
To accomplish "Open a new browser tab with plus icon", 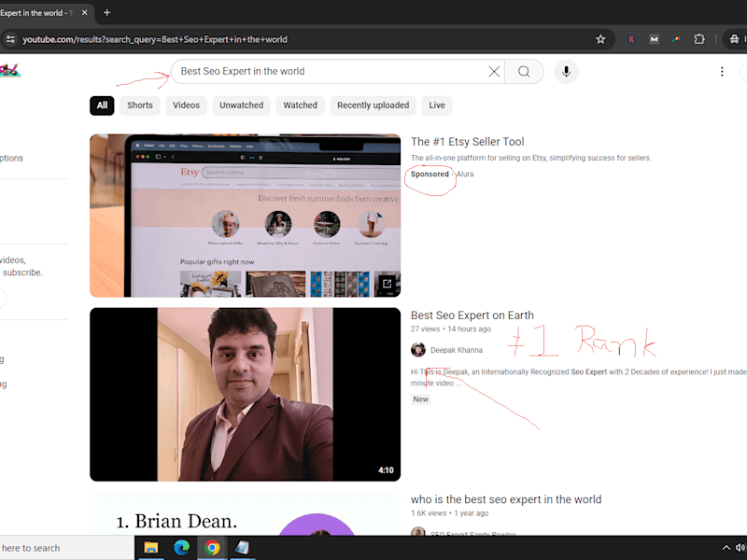I will click(x=106, y=13).
